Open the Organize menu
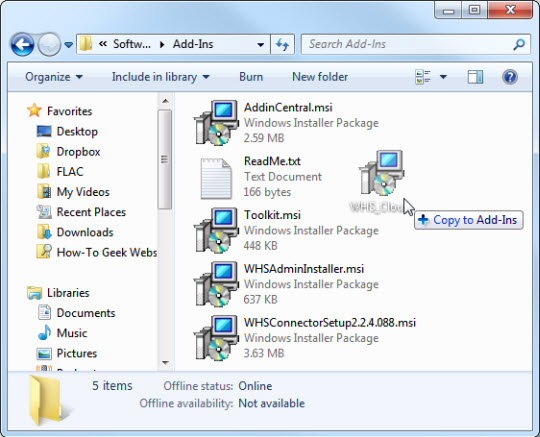The width and height of the screenshot is (540, 437). [54, 77]
